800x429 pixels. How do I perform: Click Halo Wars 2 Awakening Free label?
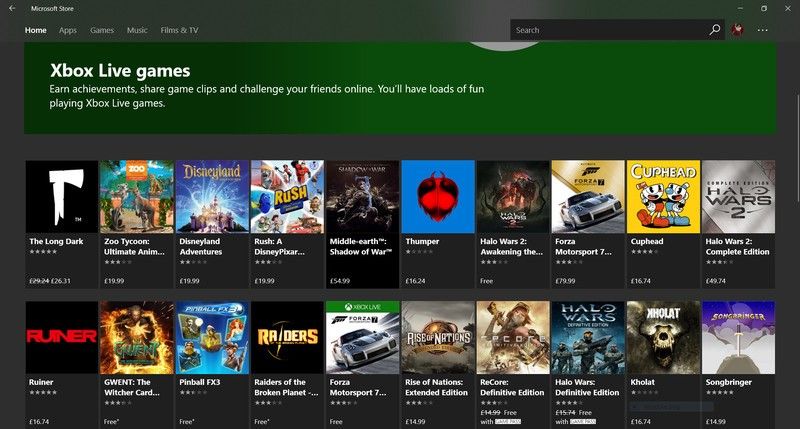tap(486, 281)
